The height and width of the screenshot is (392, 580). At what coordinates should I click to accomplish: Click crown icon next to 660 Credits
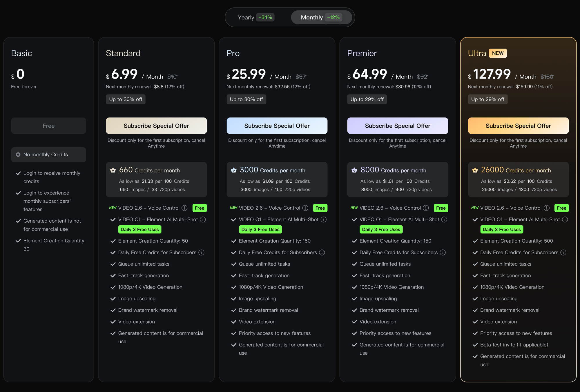click(113, 170)
